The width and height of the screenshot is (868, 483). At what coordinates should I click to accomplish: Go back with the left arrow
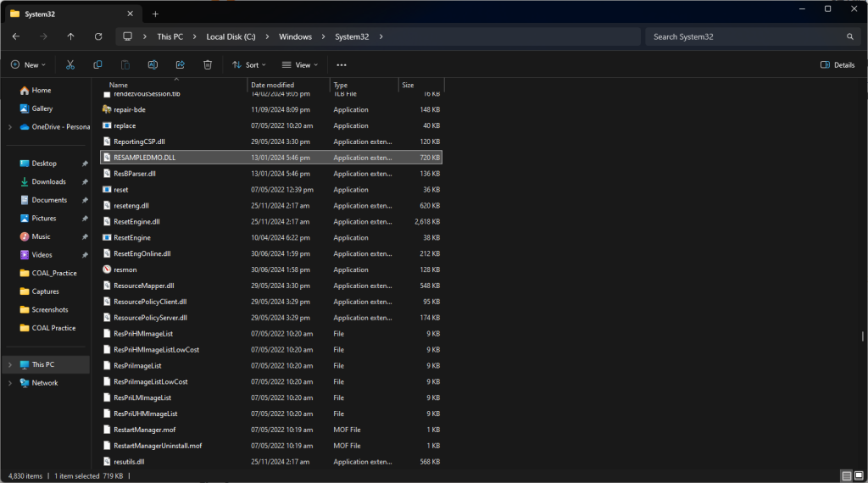[x=16, y=36]
